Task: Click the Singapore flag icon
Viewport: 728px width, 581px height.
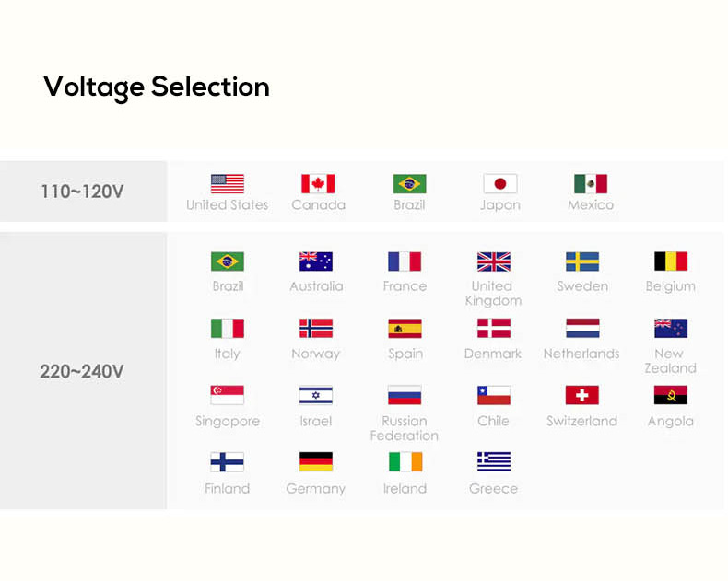Action: pos(227,395)
